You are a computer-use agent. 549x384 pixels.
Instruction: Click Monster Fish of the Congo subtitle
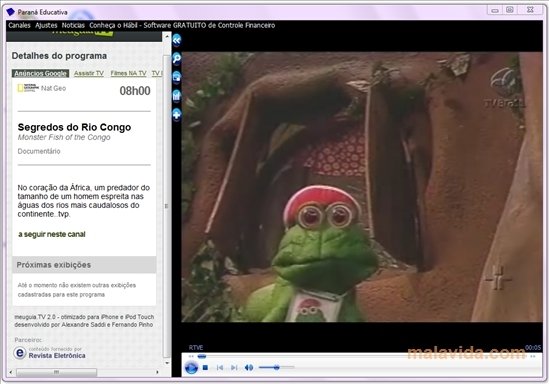(64, 137)
